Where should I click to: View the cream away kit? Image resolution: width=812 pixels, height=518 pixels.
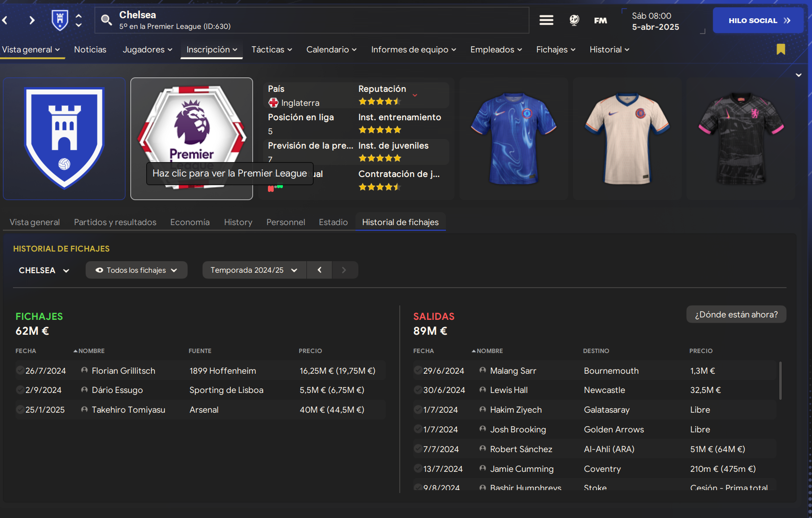[627, 139]
